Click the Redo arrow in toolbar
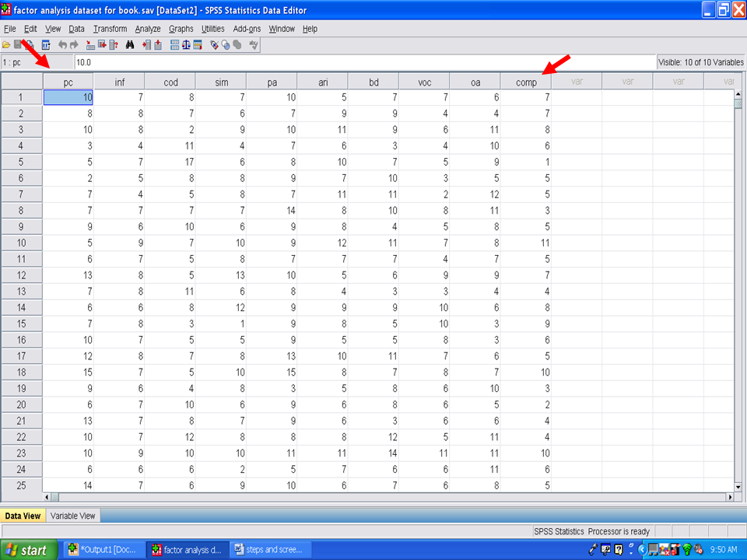Image resolution: width=747 pixels, height=560 pixels. pos(73,45)
